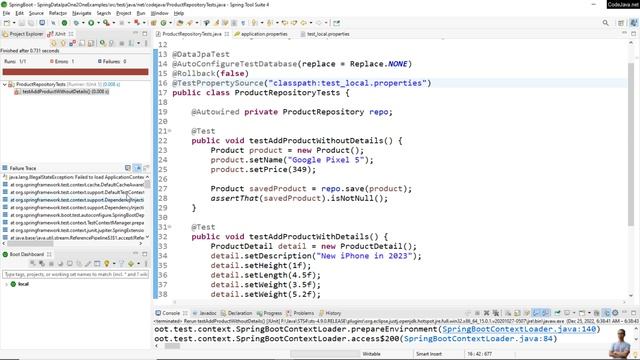Open the Progress tab
This screenshot has height=360, width=640.
269,313
